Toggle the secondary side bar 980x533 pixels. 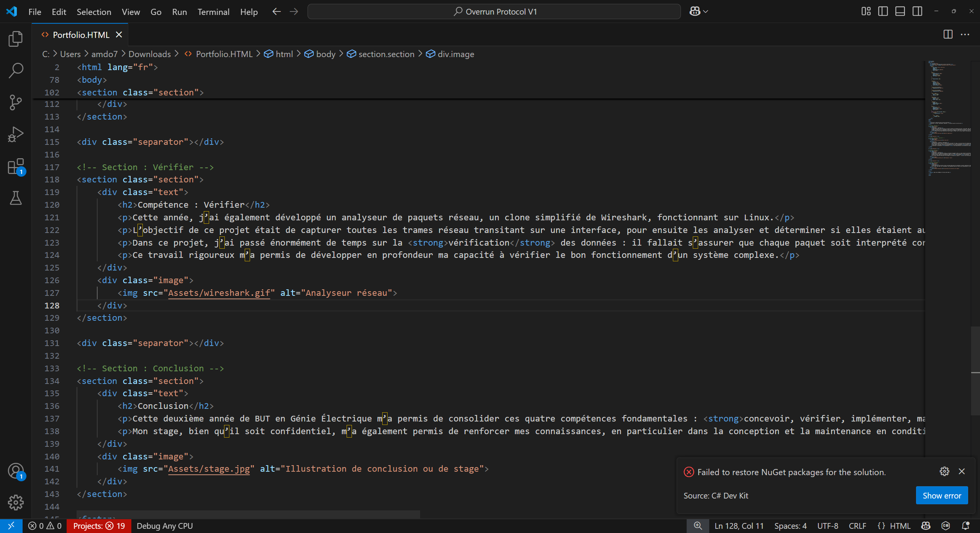coord(918,11)
